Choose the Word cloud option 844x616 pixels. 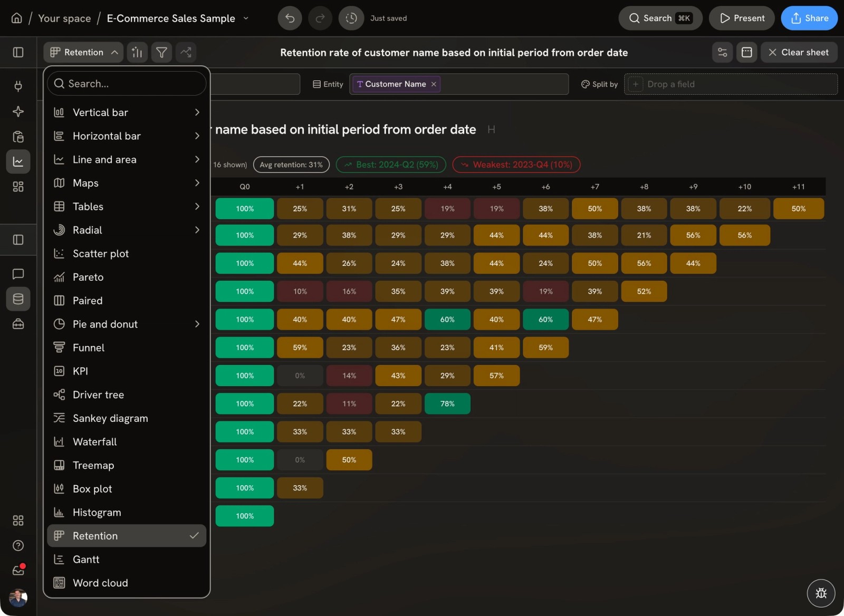pyautogui.click(x=127, y=583)
